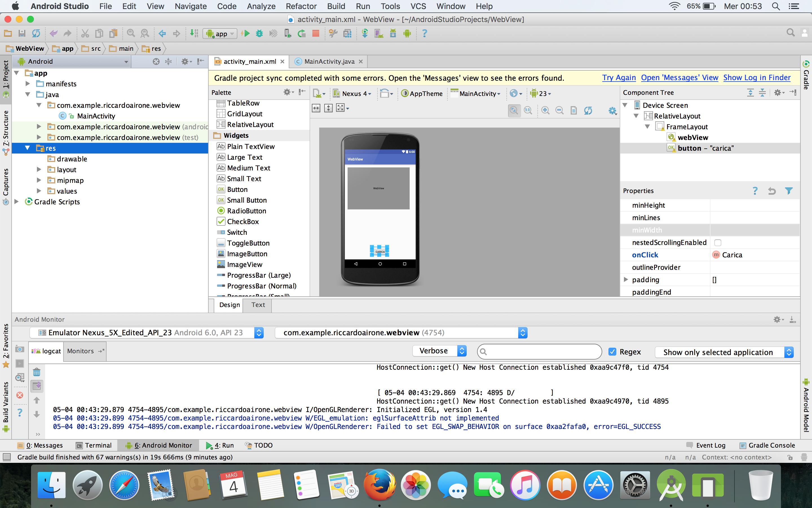Click the Back navigation arrow icon
This screenshot has height=508, width=812.
point(162,33)
